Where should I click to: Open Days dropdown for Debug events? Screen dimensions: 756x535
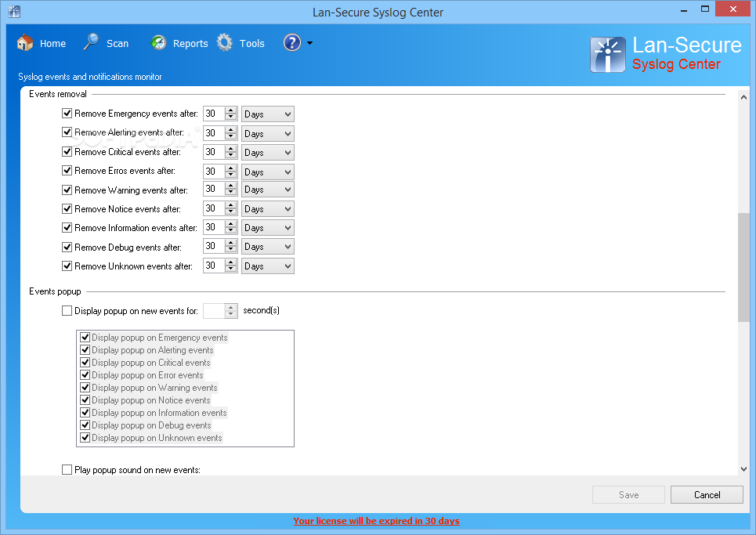[x=268, y=246]
